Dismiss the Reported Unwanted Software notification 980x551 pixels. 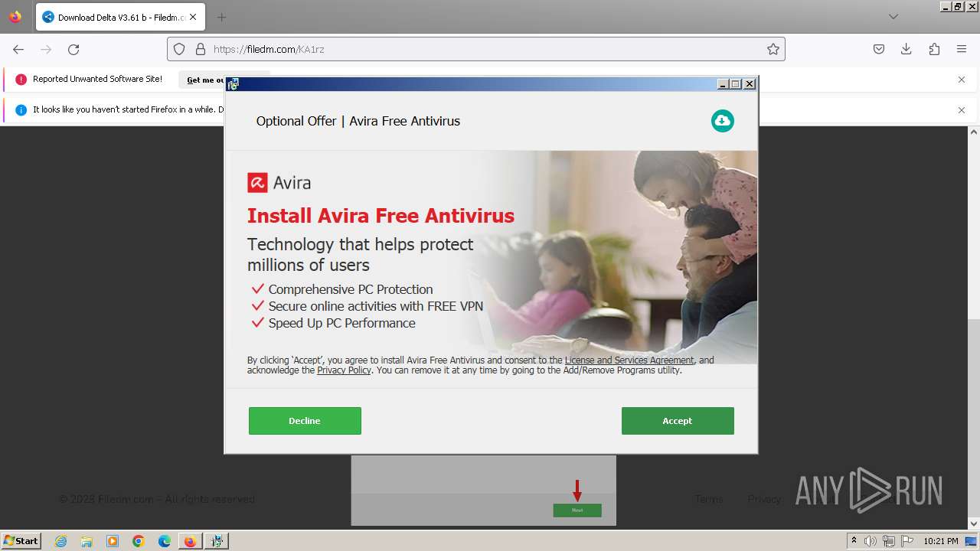(x=962, y=80)
